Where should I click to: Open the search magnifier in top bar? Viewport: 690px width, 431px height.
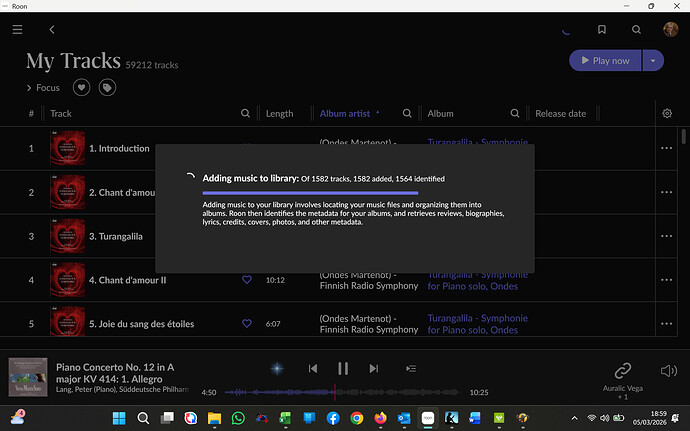(635, 30)
